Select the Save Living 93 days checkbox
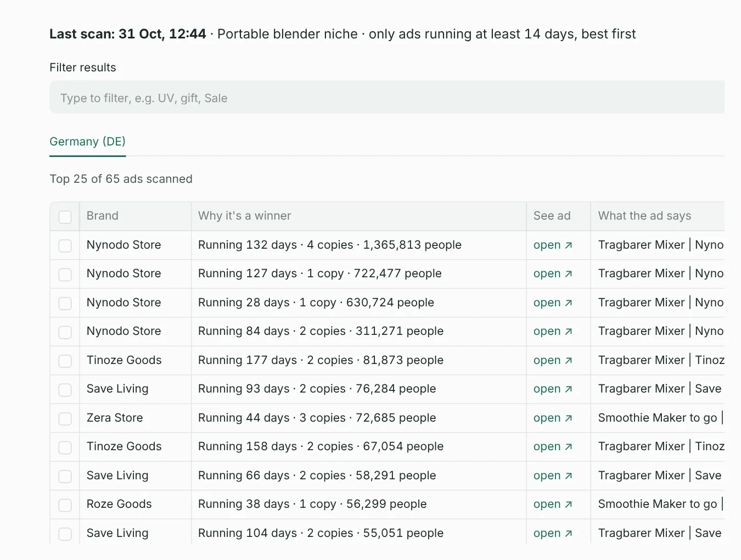 click(x=65, y=389)
